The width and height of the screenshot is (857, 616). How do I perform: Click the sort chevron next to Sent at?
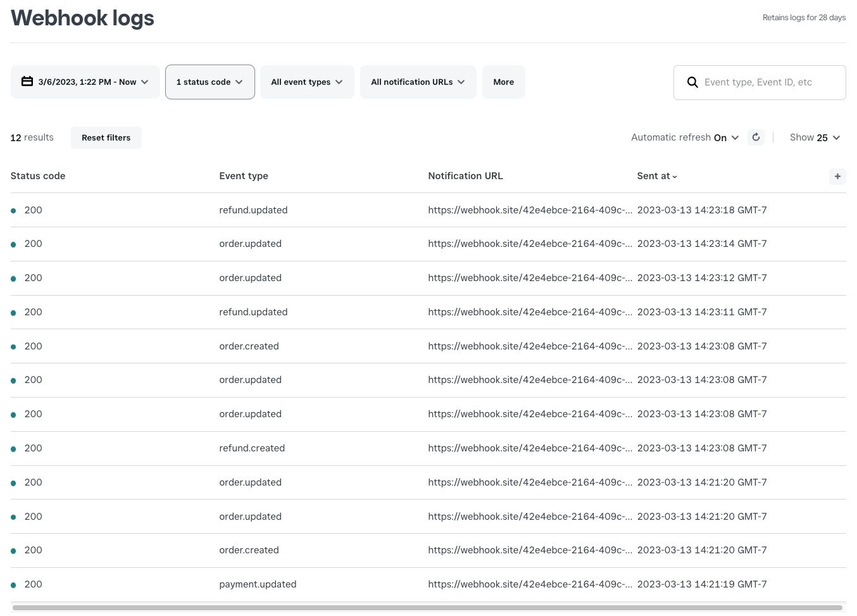pyautogui.click(x=674, y=177)
